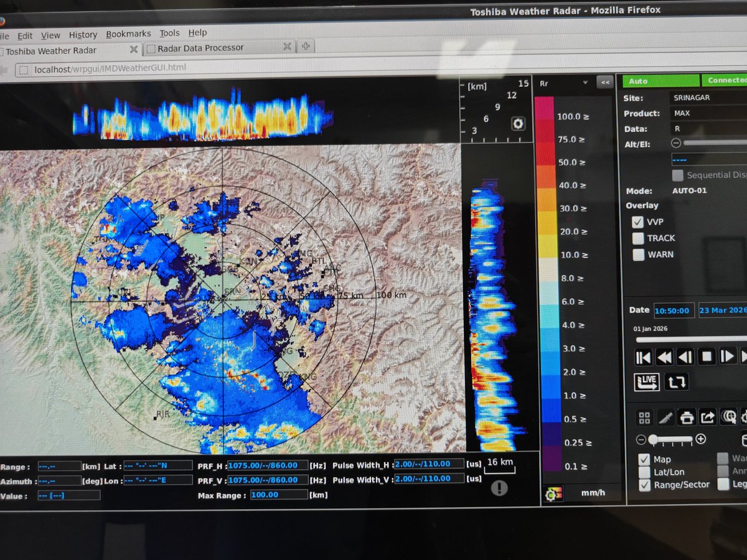The height and width of the screenshot is (560, 747).
Task: Click the globe zoom-search icon
Action: click(x=728, y=416)
